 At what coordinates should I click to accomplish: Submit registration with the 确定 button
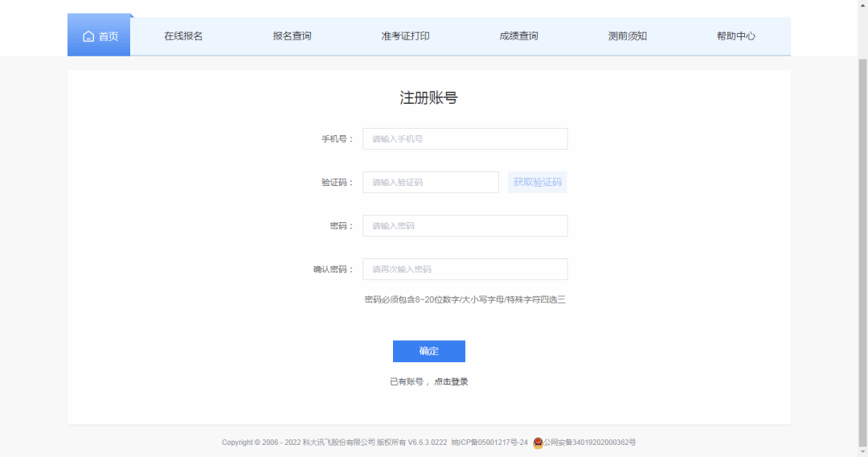click(x=428, y=352)
